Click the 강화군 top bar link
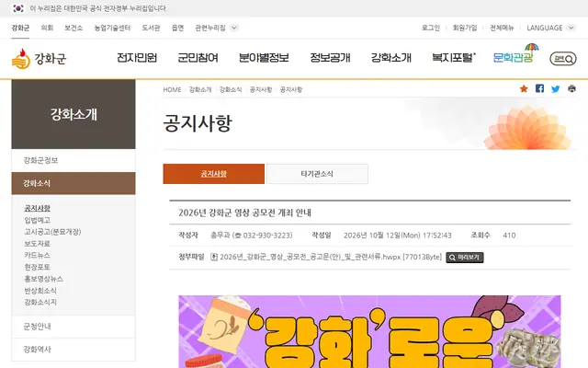The image size is (588, 368). pos(20,28)
